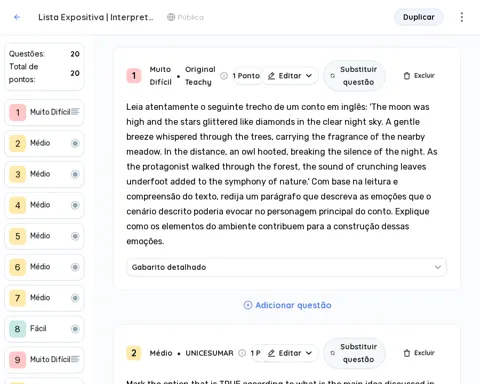This screenshot has width=480, height=384.
Task: Click Substituir questão for question 2
Action: (354, 353)
